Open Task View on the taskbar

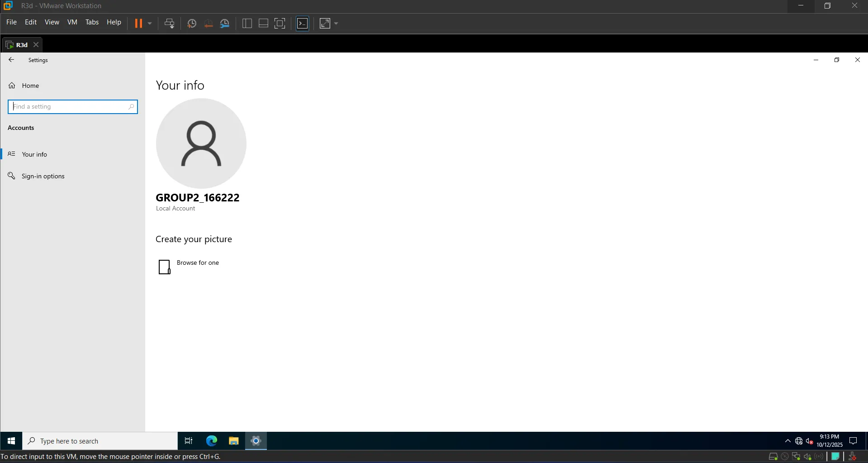pos(189,441)
